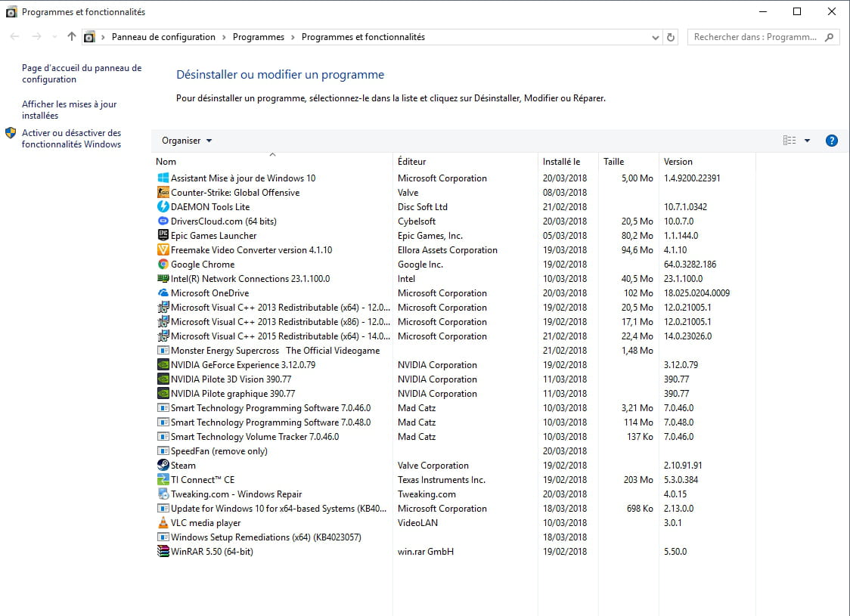Expand the address bar history dropdown
Screen dimensions: 850x616
[655, 37]
